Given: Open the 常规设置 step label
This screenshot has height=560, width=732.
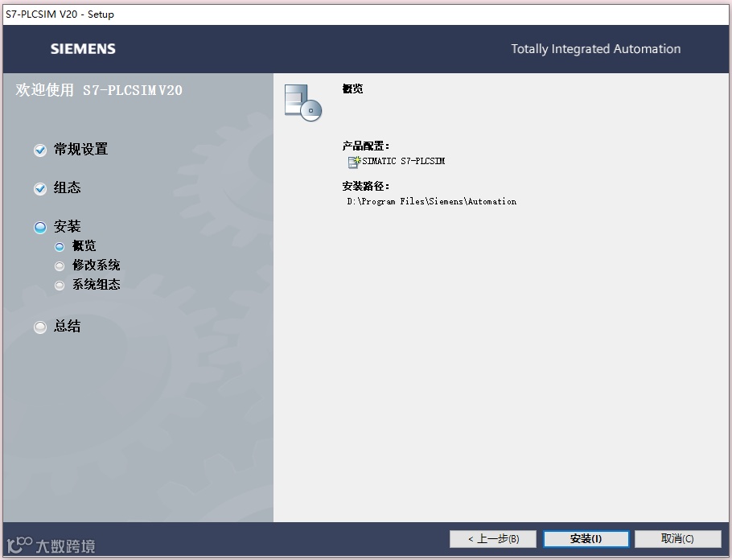Looking at the screenshot, I should point(80,149).
